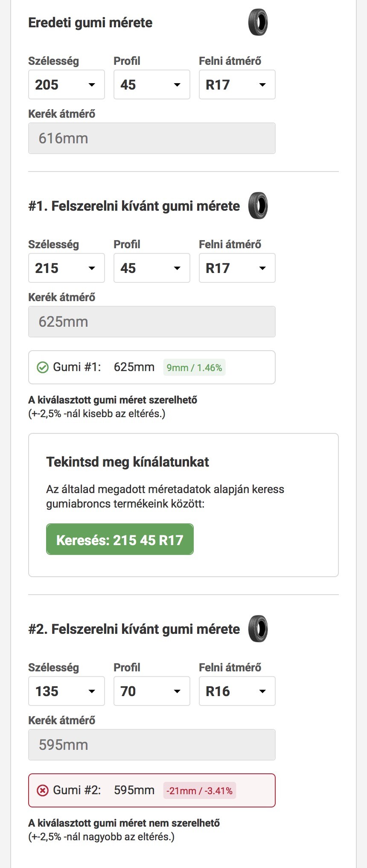Open tire #2 width dropdown showing 135
This screenshot has width=367, height=868.
click(67, 691)
